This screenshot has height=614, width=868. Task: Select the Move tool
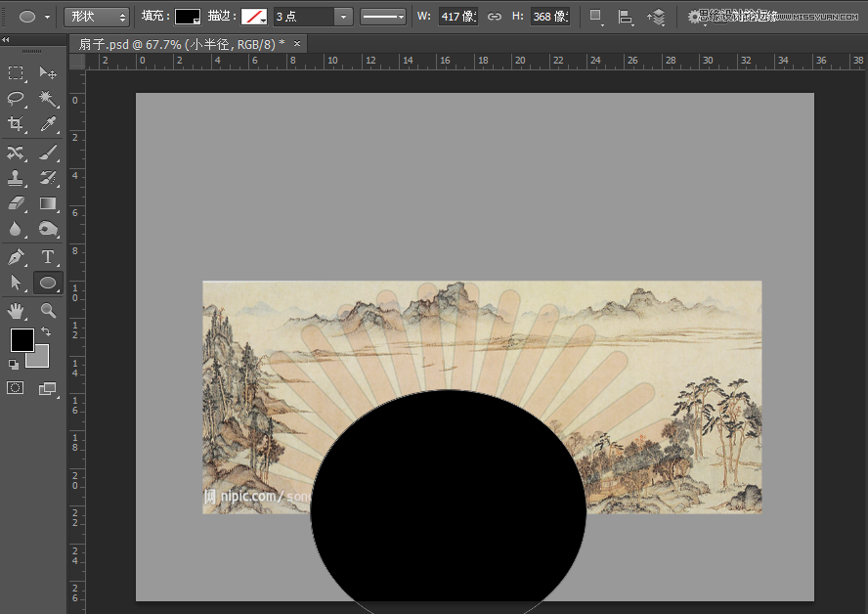tap(47, 73)
